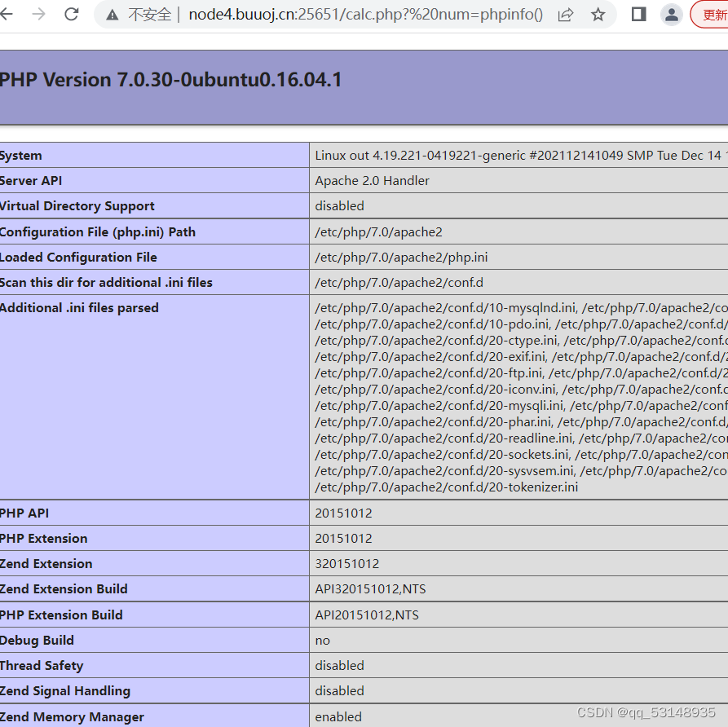Select the /etc/php/7.0/apache2 path value
This screenshot has width=728, height=727.
click(x=378, y=232)
